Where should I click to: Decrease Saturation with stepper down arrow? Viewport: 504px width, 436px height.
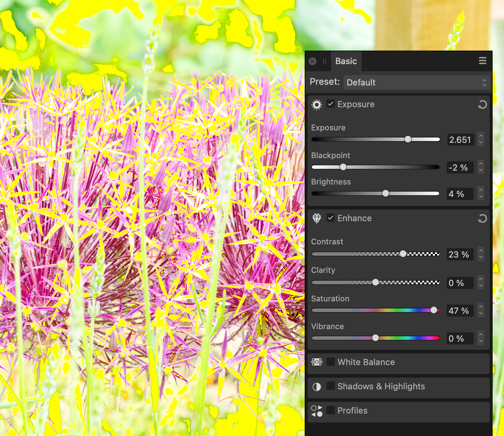tap(481, 314)
